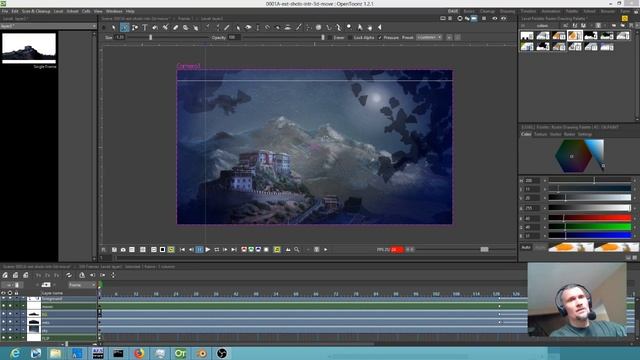The width and height of the screenshot is (640, 360).
Task: Toggle the green channel display
Action: (x=251, y=249)
